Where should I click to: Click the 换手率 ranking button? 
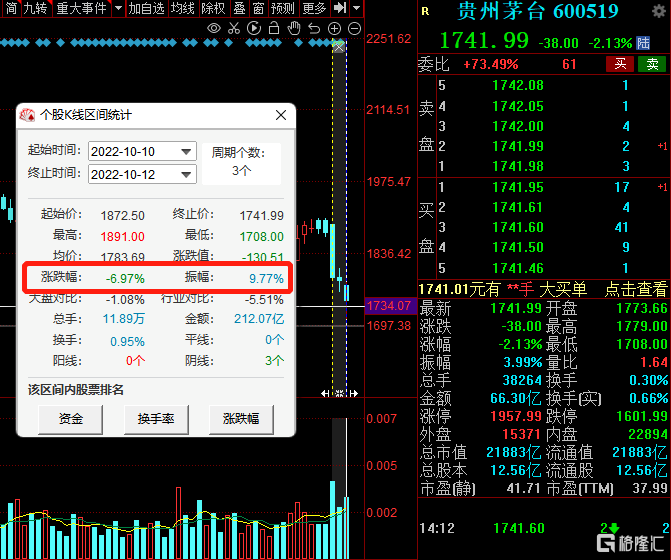point(156,419)
